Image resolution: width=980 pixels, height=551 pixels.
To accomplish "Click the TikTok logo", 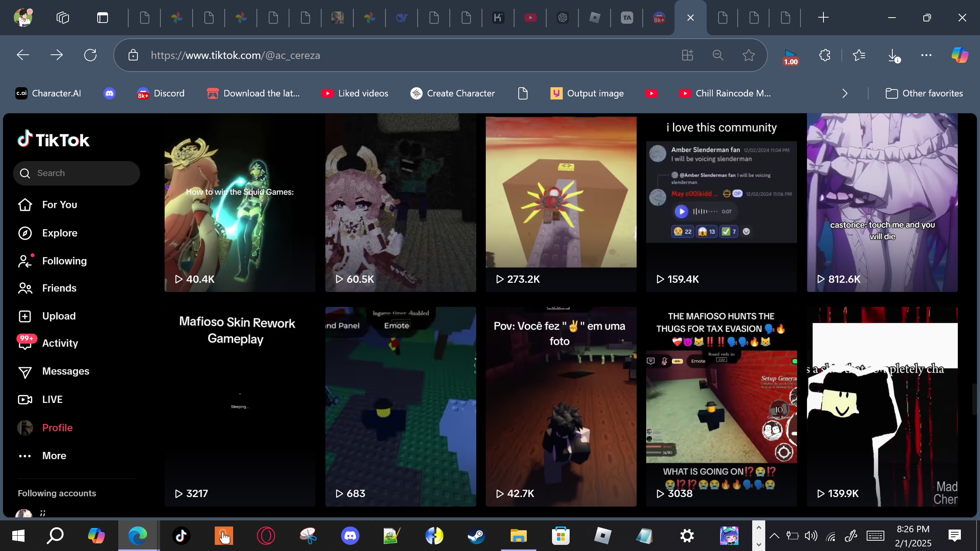I will tap(54, 140).
